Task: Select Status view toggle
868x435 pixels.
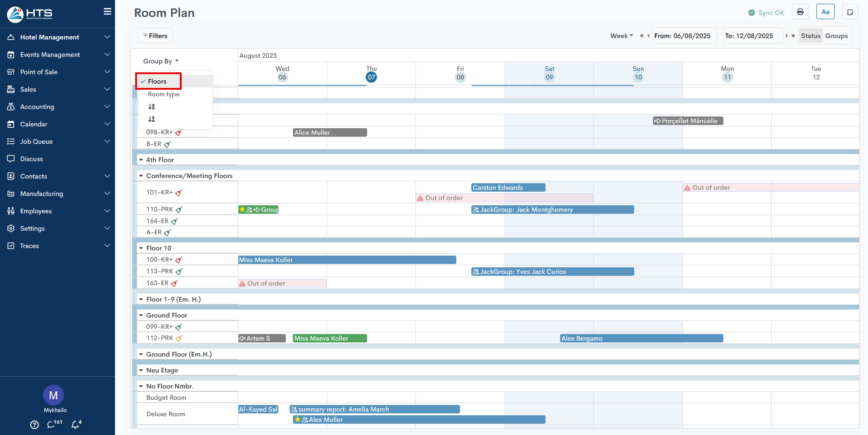Action: tap(810, 36)
